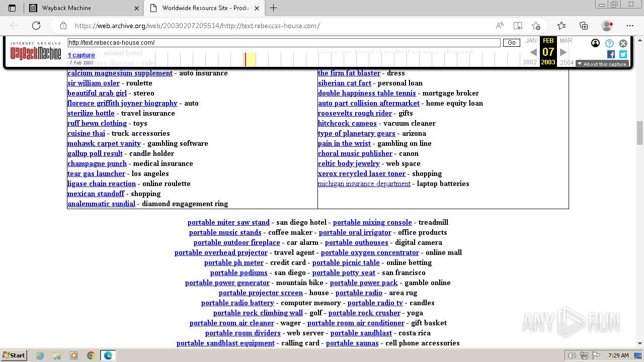Open Settings and more menu
Viewport: 644px width, 362px height.
630,26
